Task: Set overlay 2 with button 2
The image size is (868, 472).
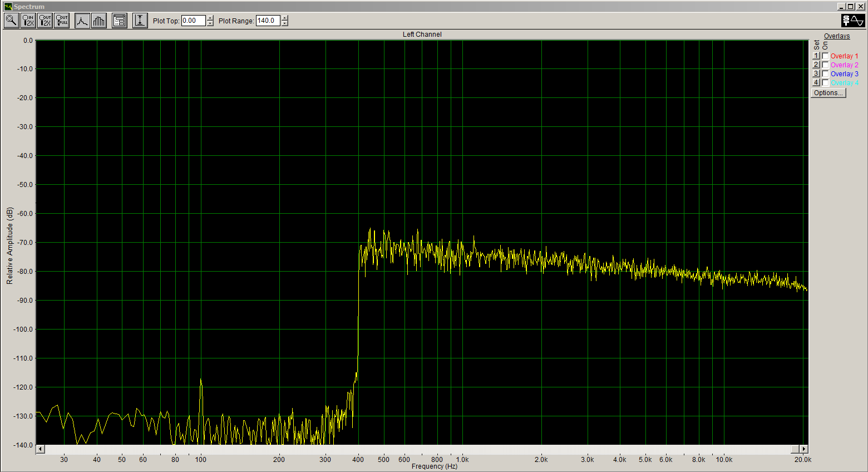Action: [x=816, y=65]
